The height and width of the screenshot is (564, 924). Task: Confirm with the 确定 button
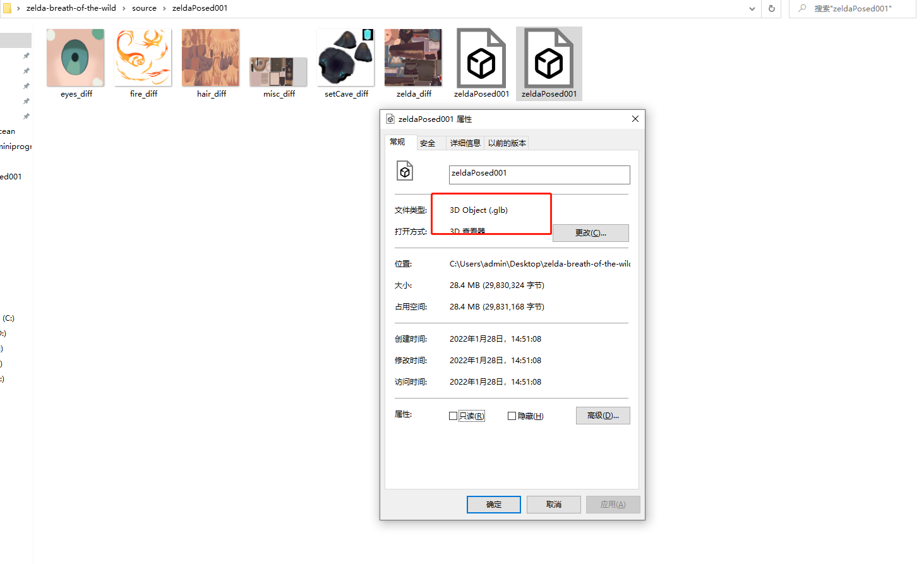tap(494, 505)
